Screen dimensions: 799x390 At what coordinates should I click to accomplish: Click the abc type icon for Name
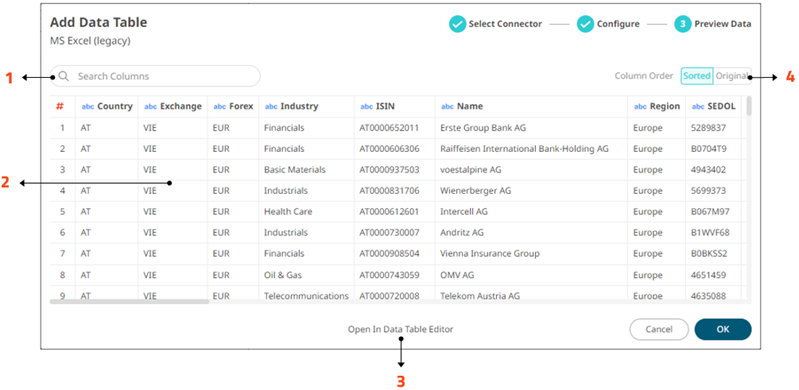(447, 107)
